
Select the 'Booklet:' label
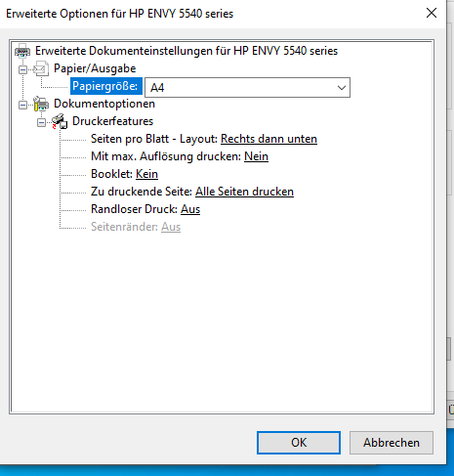111,174
